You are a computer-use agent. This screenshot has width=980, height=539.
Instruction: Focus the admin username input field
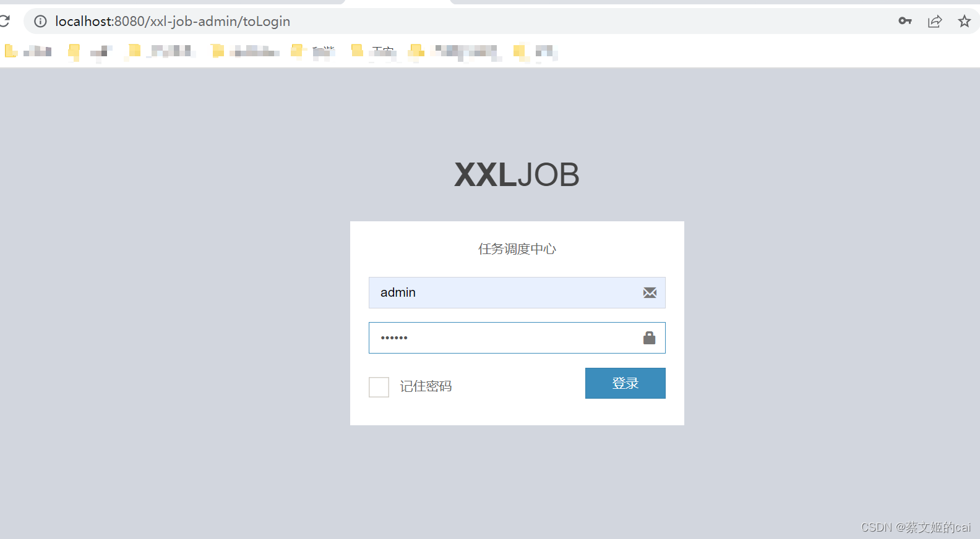point(517,292)
